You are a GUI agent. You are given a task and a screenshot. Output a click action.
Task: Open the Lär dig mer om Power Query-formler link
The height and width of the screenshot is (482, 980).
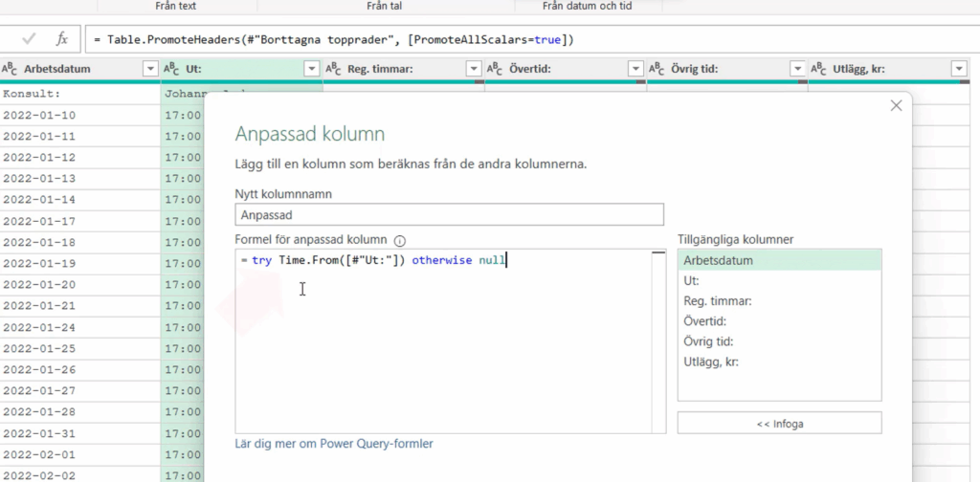point(334,444)
